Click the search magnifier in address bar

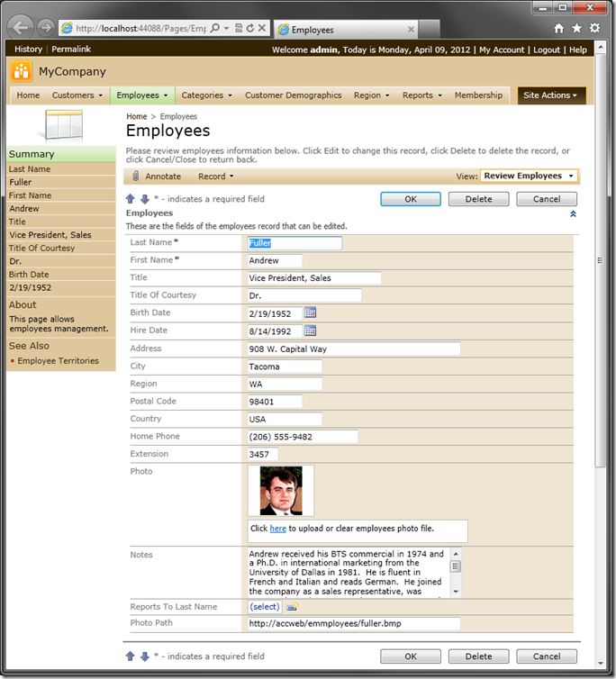(214, 28)
